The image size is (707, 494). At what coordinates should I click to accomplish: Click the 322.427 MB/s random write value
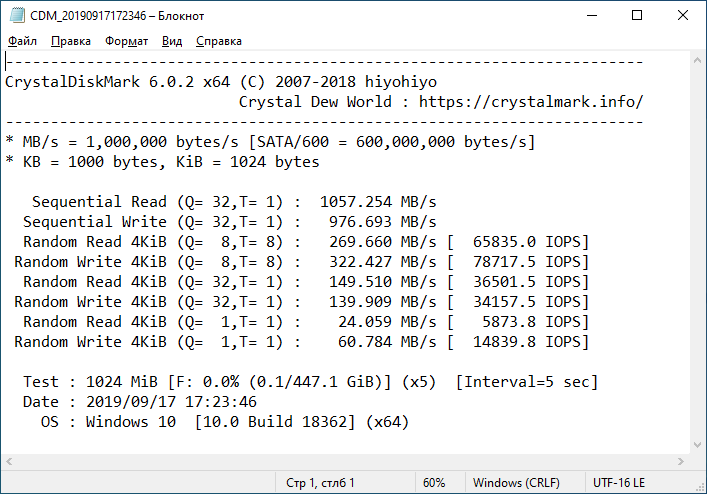(382, 262)
